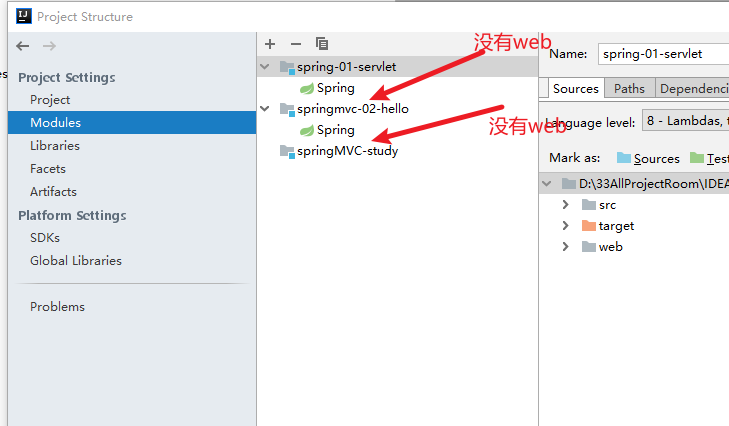
Task: Select the D:\33AllProjectRoom content root row
Action: (634, 184)
